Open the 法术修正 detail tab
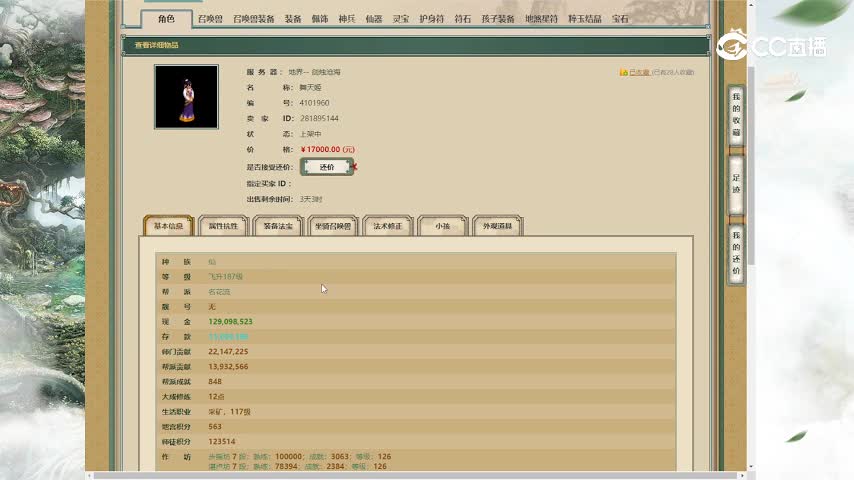The width and height of the screenshot is (854, 480). (388, 226)
